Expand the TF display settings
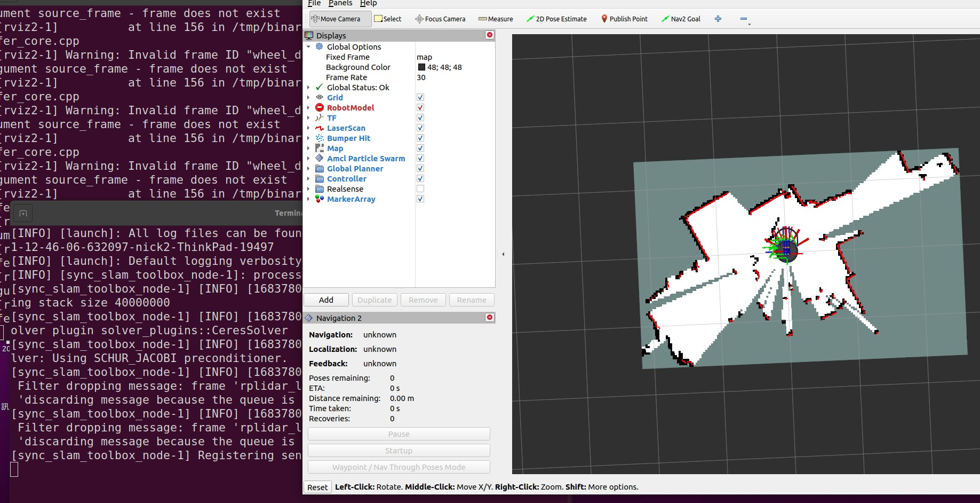Image resolution: width=980 pixels, height=503 pixels. (308, 117)
